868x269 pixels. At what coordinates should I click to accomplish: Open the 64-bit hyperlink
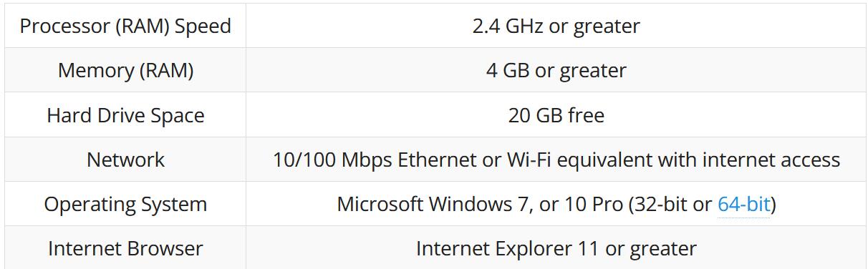[743, 205]
